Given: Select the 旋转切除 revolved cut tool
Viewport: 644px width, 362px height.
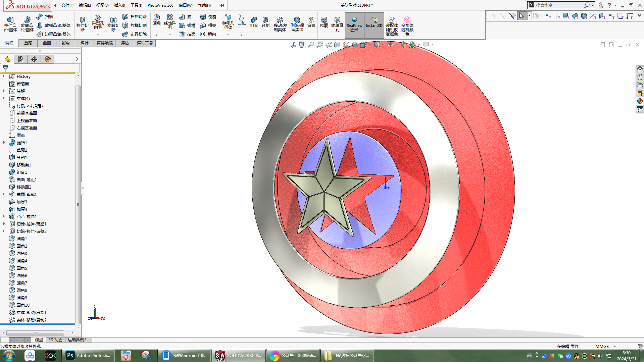Looking at the screenshot, I should coord(113,24).
